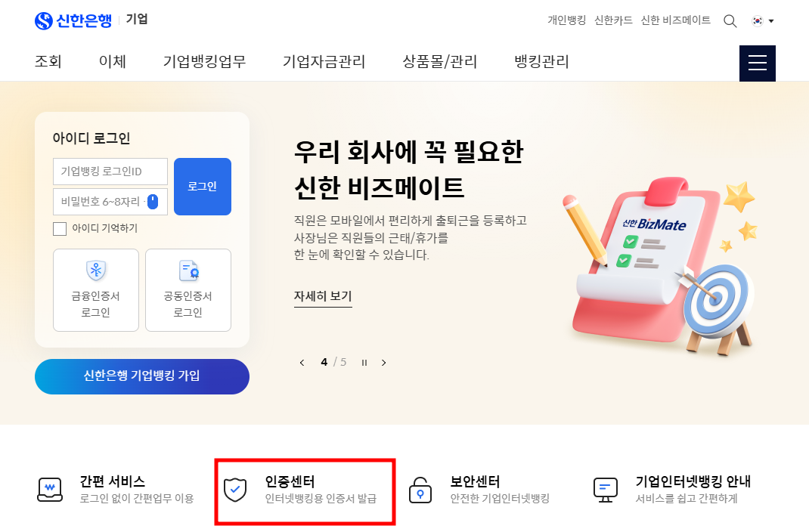Click the search magnifier icon
Screen dimensions: 809x532
(x=730, y=21)
